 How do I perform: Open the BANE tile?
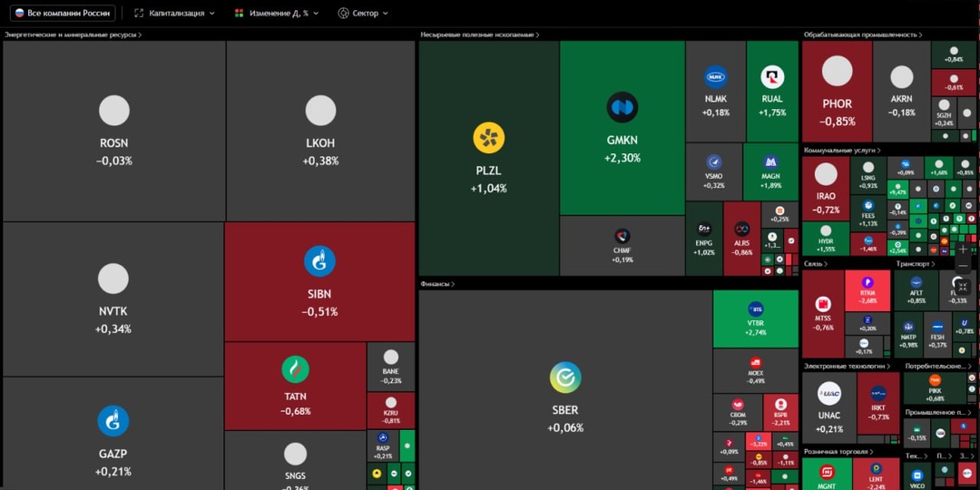click(x=391, y=367)
